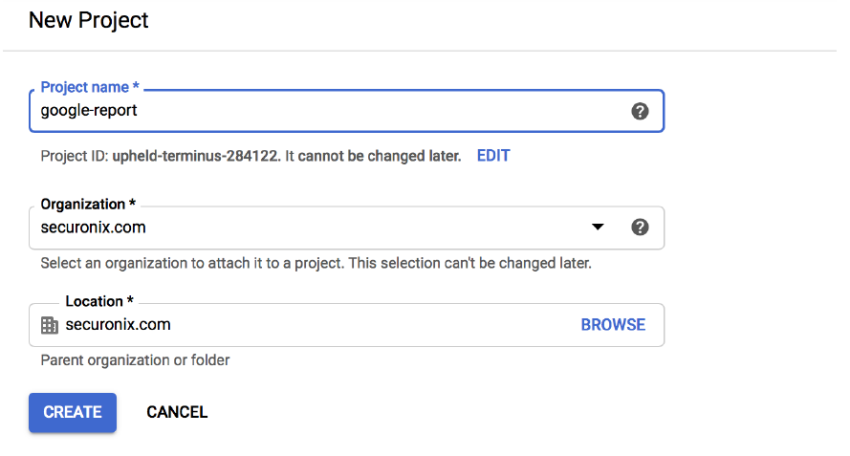The width and height of the screenshot is (850, 456).
Task: Click the help icon beside Project name
Action: coord(640,111)
